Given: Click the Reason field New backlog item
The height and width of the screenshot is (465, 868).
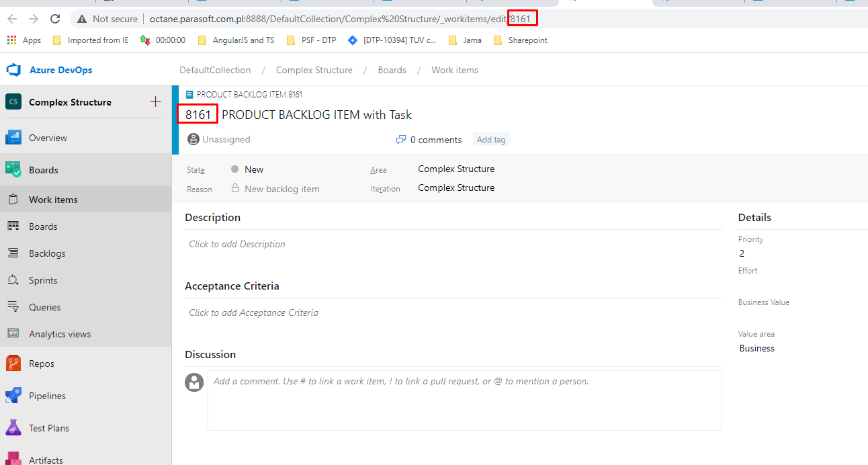Looking at the screenshot, I should pyautogui.click(x=282, y=189).
